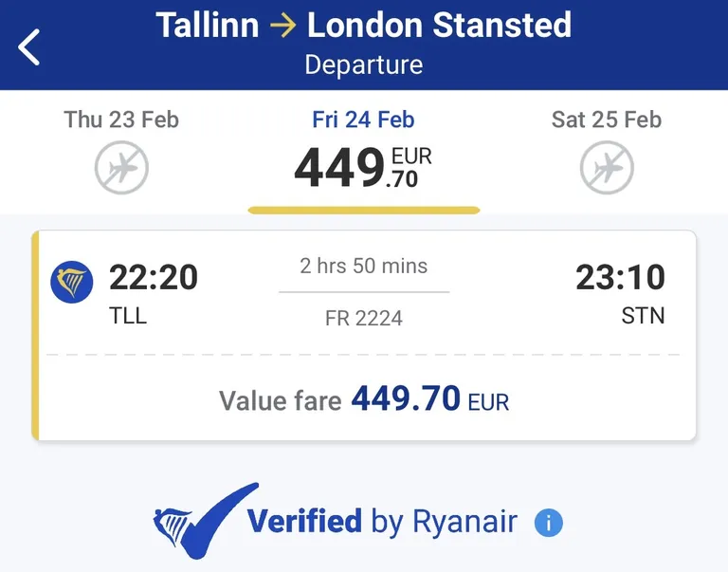This screenshot has height=572, width=728.
Task: Click the 23:10 arrival time
Action: tap(621, 277)
